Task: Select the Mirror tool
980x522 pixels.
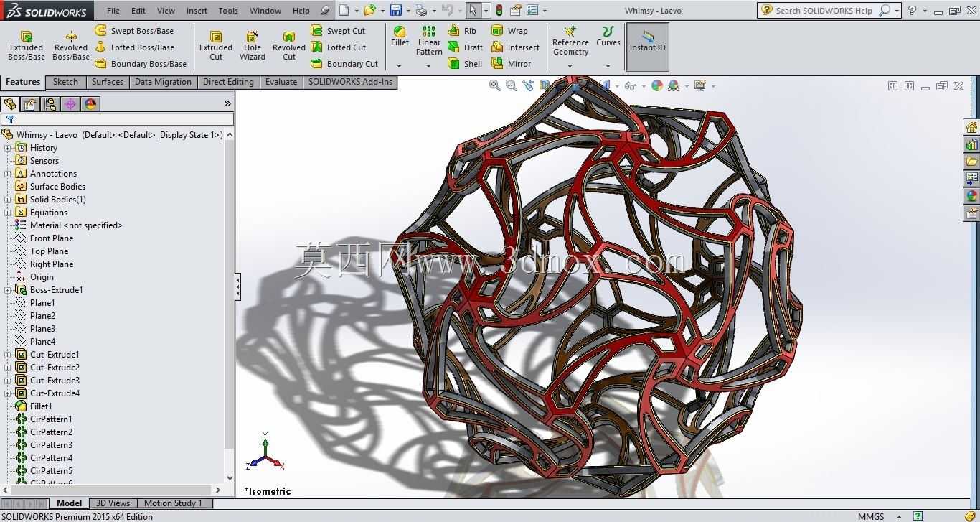Action: 511,64
